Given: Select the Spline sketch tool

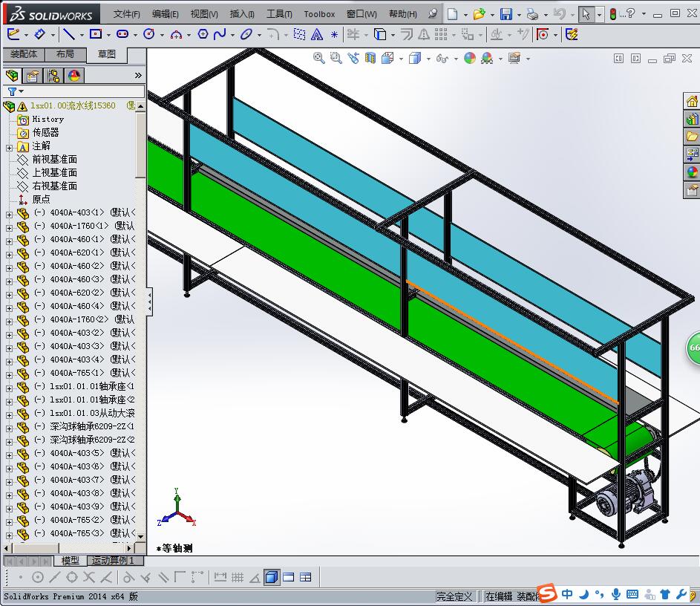Looking at the screenshot, I should [219, 34].
